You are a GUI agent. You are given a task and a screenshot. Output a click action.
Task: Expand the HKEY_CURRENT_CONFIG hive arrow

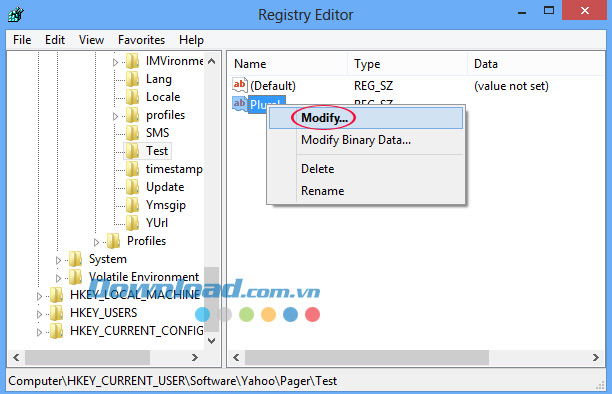point(39,332)
